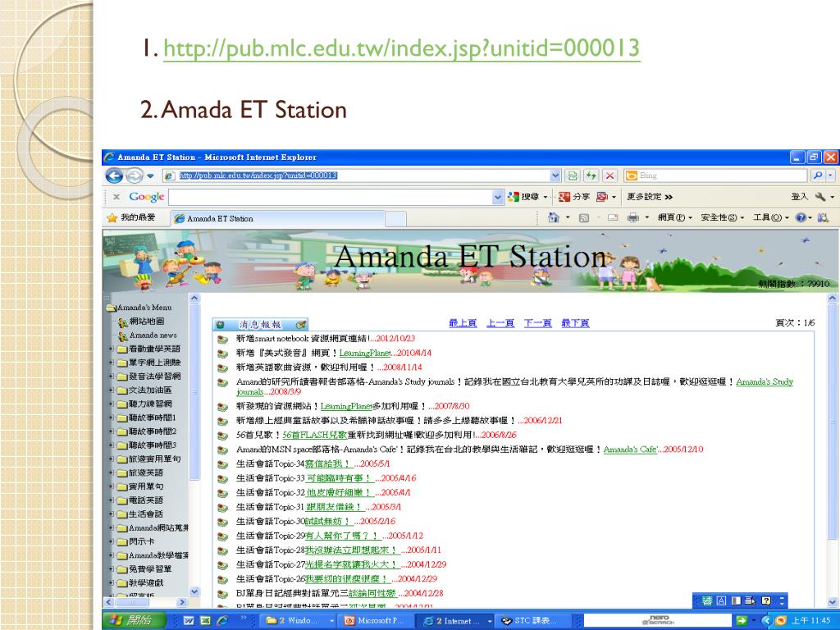Open the 網頁(P) menu

point(674,217)
